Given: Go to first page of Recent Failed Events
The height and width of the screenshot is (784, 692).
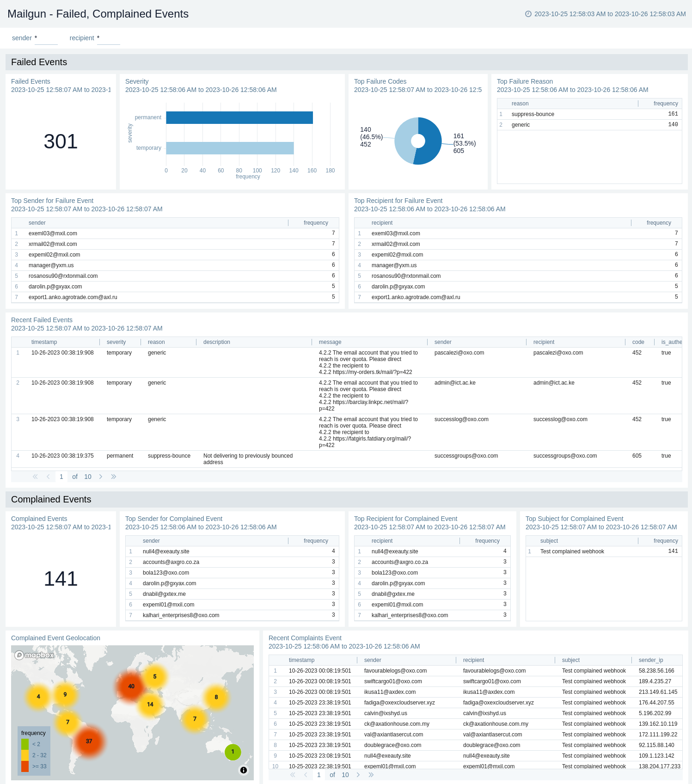Looking at the screenshot, I should tap(35, 477).
